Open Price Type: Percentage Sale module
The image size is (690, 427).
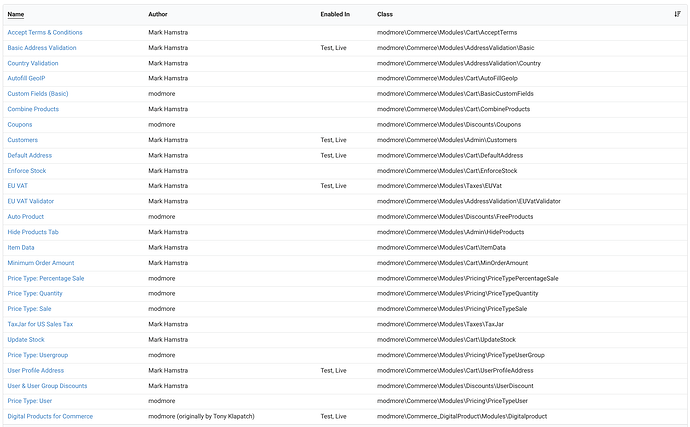[46, 278]
